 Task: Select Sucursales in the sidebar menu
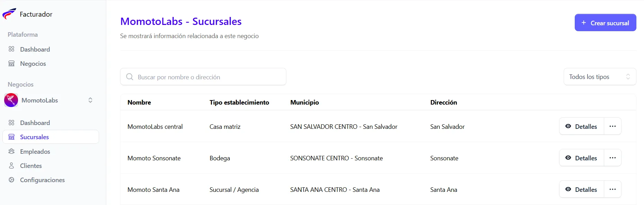tap(34, 137)
